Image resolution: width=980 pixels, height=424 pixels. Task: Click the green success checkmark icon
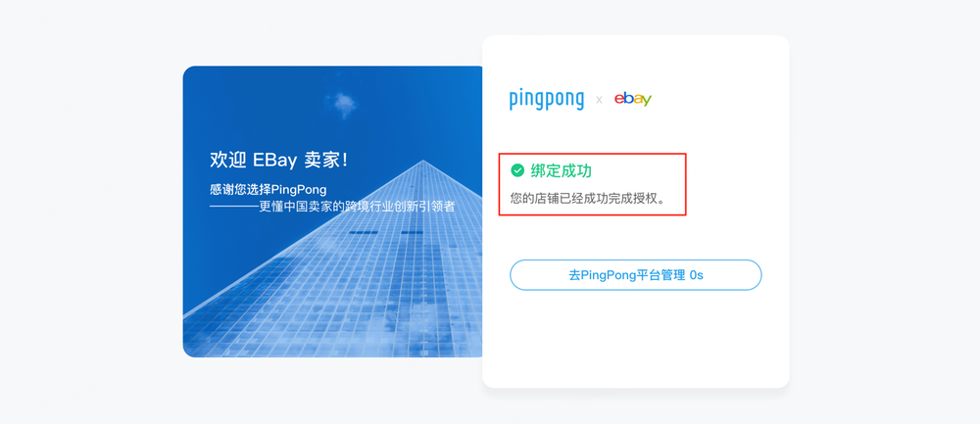pyautogui.click(x=517, y=169)
